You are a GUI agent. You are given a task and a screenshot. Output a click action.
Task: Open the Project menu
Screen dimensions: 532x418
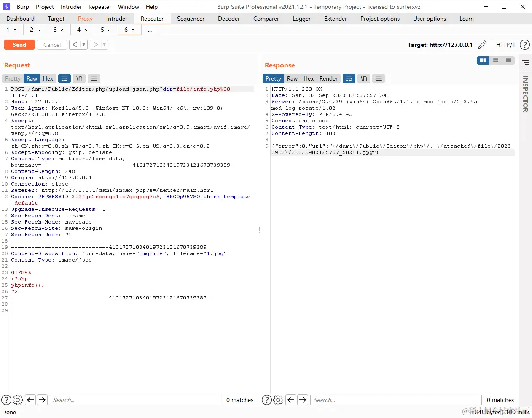click(x=45, y=7)
